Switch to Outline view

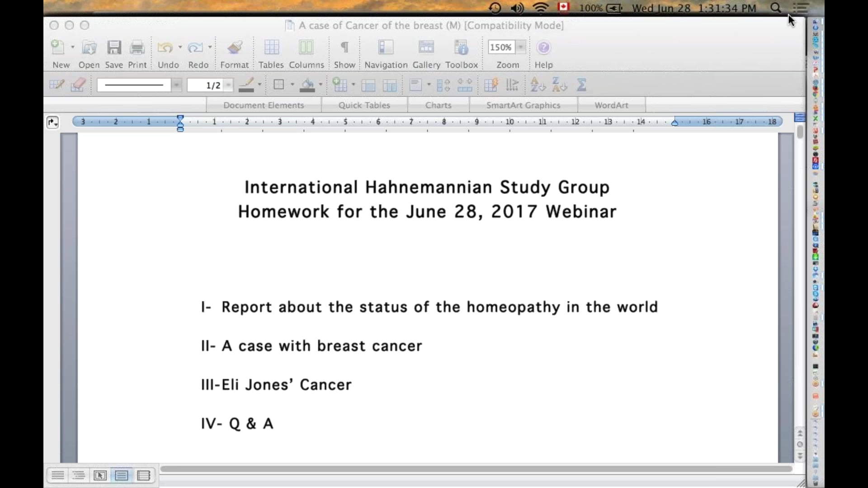pyautogui.click(x=79, y=475)
